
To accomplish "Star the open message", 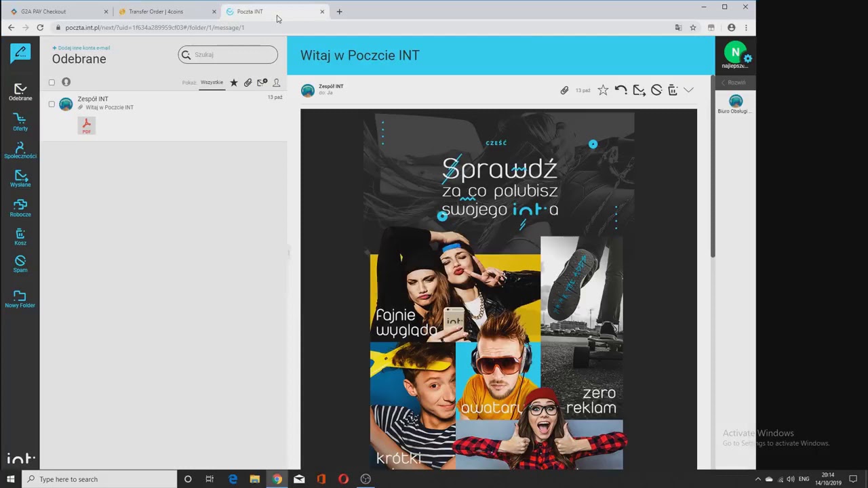I will click(x=603, y=90).
